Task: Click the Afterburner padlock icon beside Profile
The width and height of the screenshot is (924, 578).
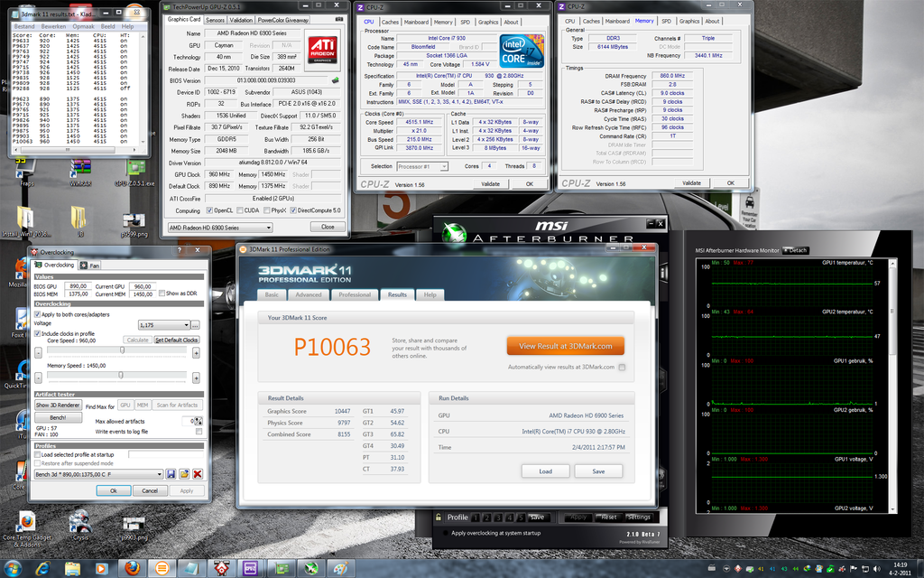Action: point(439,517)
